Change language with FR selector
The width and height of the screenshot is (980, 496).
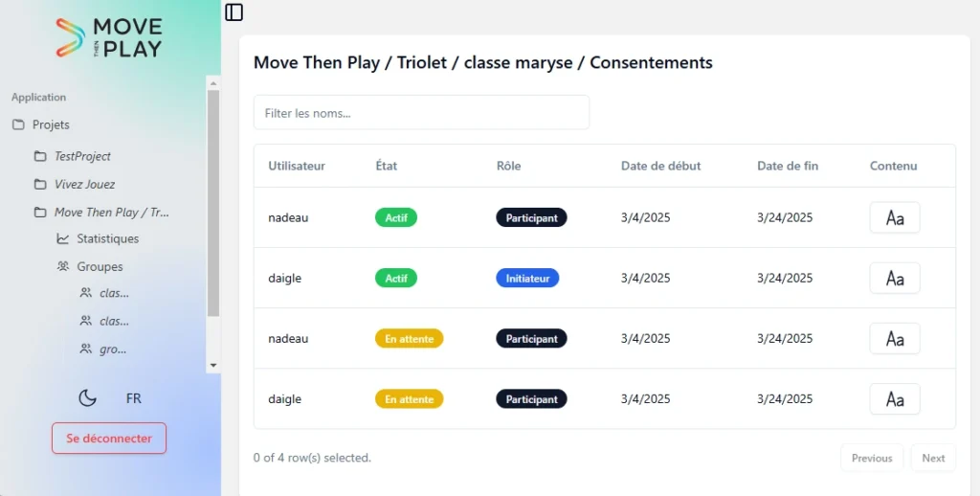point(134,398)
